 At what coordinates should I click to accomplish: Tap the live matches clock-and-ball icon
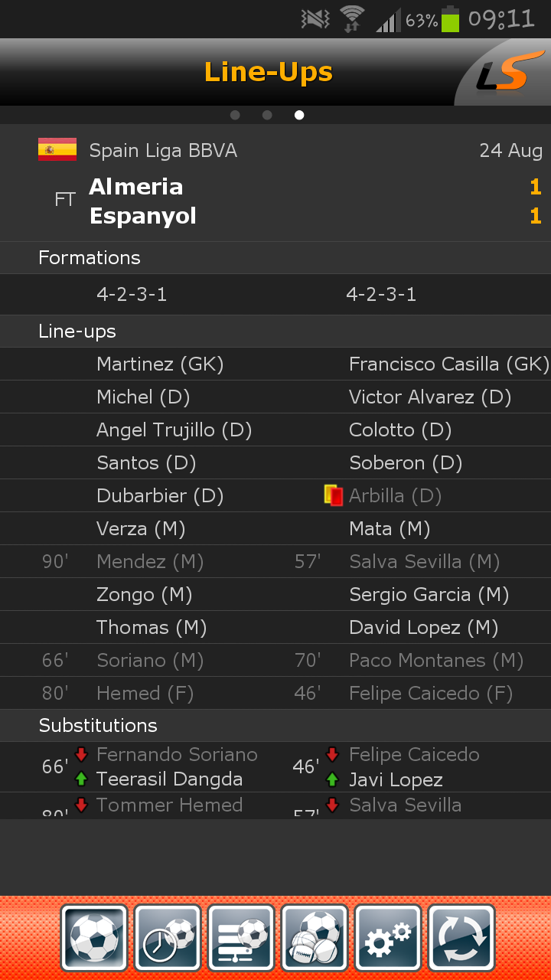[168, 938]
